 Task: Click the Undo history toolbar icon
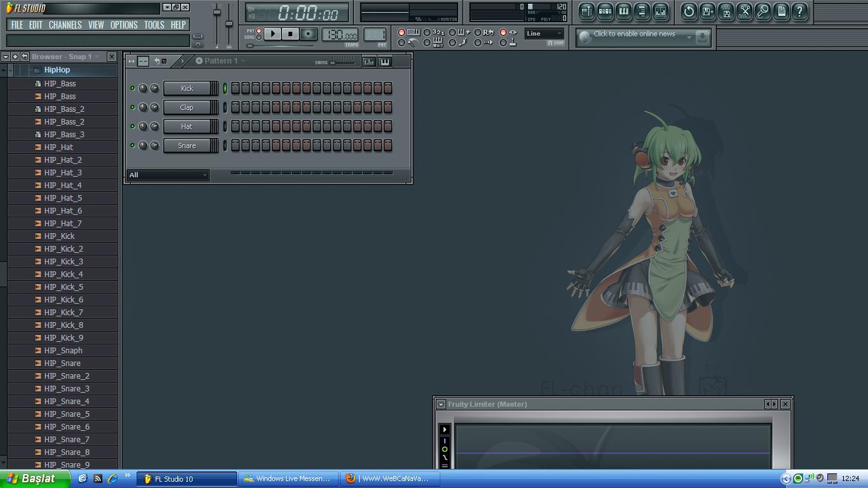(689, 11)
